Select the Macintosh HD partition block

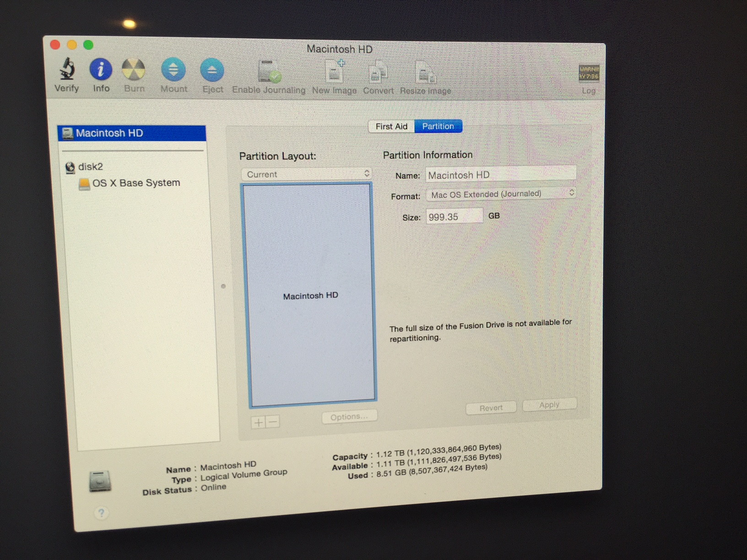(311, 295)
